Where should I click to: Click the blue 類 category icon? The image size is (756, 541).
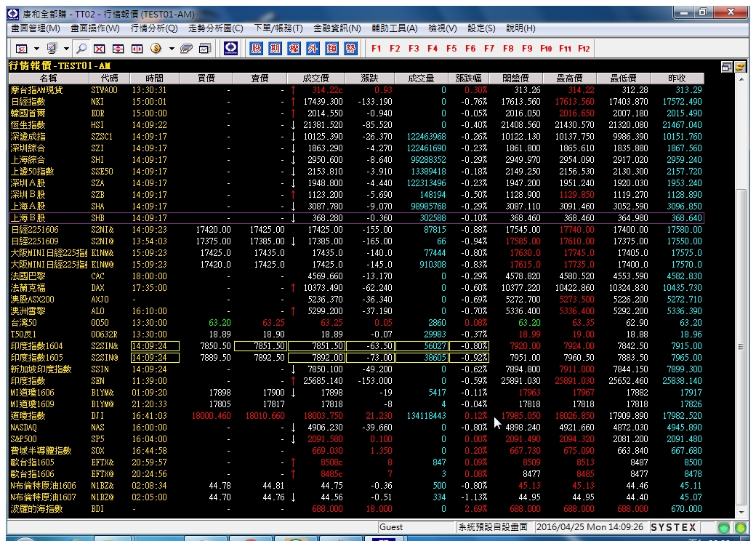pyautogui.click(x=331, y=48)
